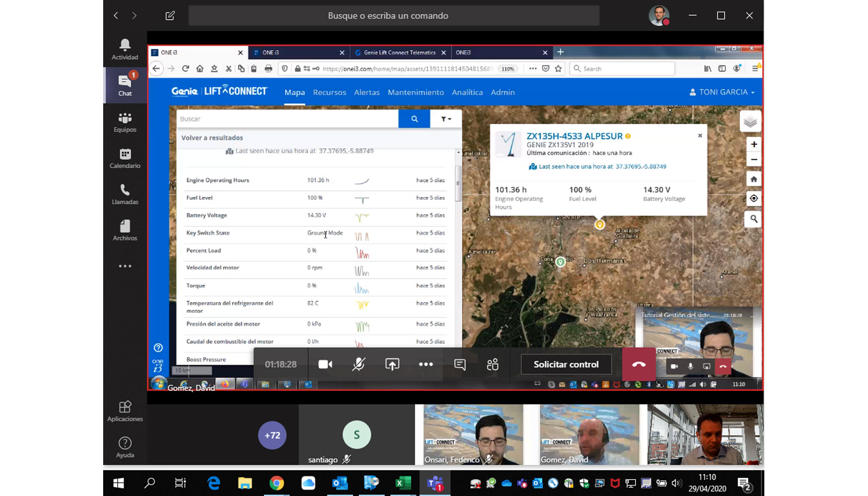Open Chrome from Windows taskbar
Screen dimensions: 868x496
coord(277,483)
